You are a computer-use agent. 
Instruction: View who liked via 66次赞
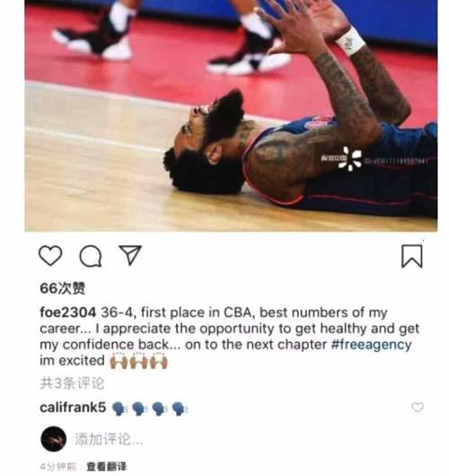tap(63, 287)
